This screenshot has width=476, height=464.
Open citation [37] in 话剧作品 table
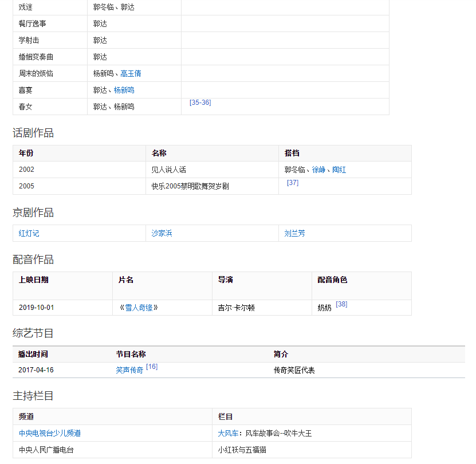pyautogui.click(x=292, y=183)
